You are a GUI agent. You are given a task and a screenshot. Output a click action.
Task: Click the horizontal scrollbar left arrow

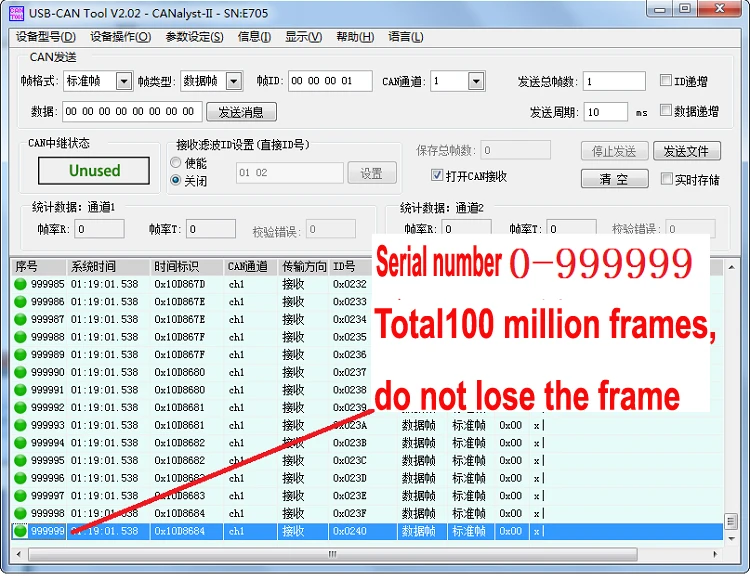tap(19, 555)
